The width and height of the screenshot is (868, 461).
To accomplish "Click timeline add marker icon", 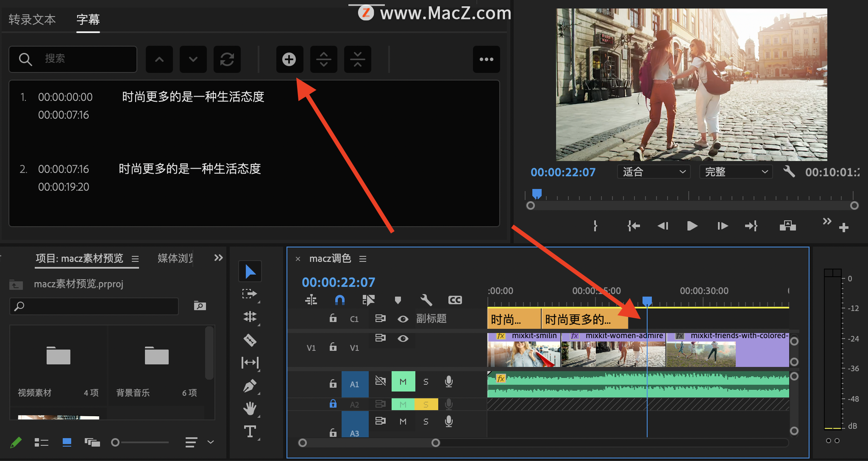I will [398, 300].
